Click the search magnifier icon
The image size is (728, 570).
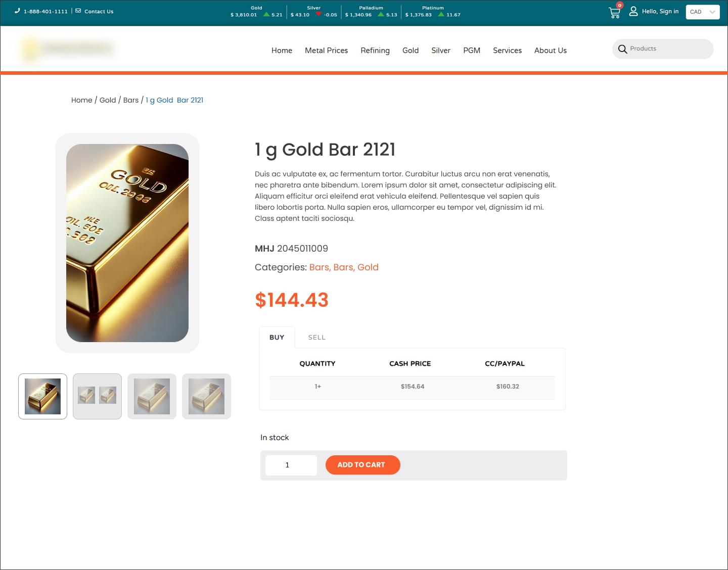point(622,49)
